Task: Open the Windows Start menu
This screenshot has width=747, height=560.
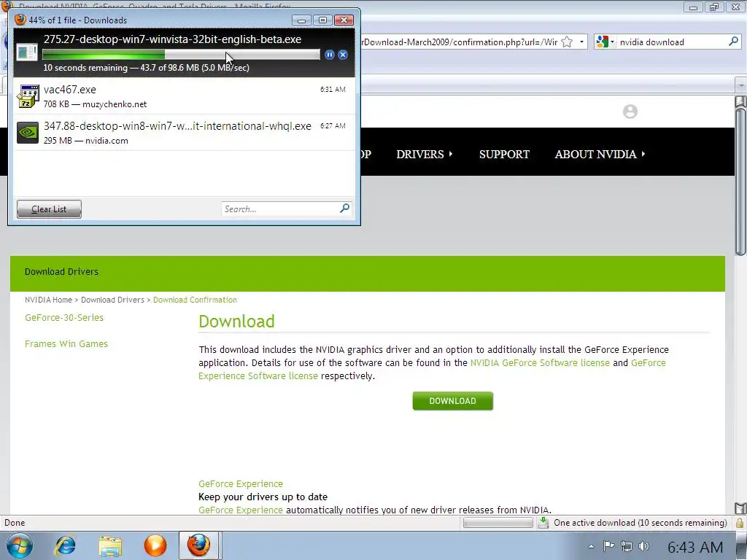Action: coord(19,545)
